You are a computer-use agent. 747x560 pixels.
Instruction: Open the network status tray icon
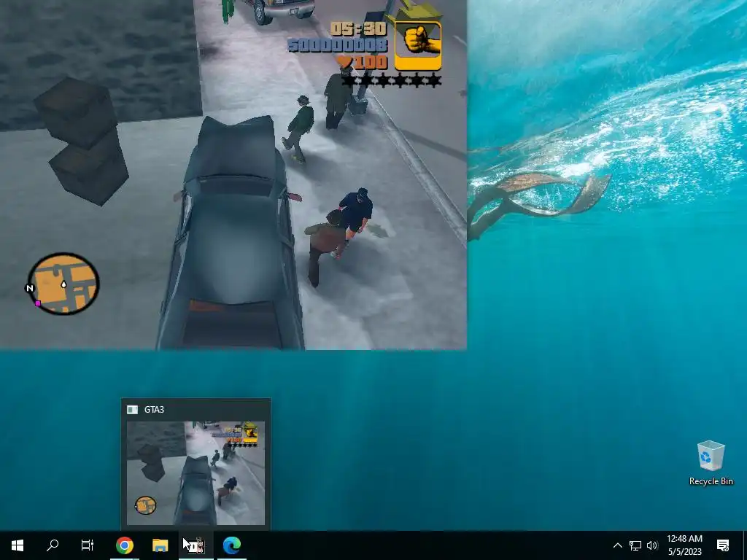pyautogui.click(x=635, y=545)
